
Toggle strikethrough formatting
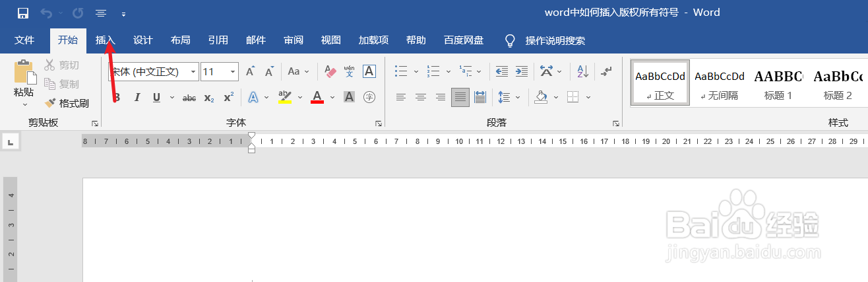click(x=189, y=98)
